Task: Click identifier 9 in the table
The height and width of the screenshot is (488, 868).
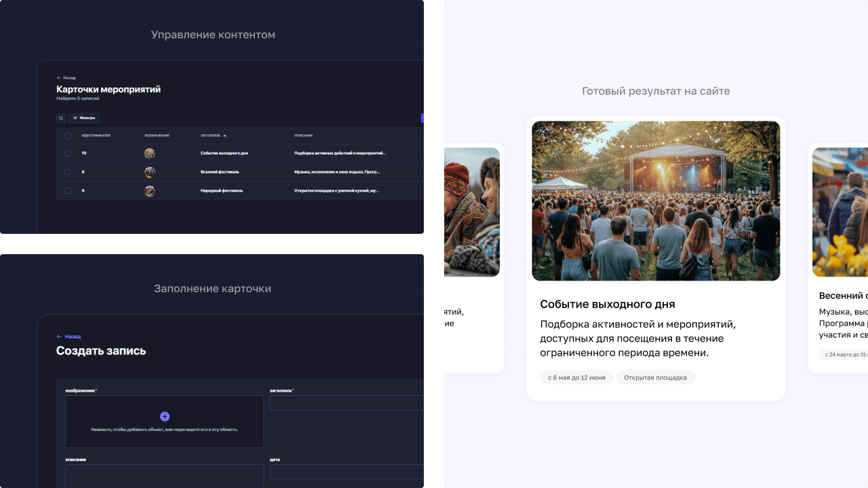Action: coord(83,191)
